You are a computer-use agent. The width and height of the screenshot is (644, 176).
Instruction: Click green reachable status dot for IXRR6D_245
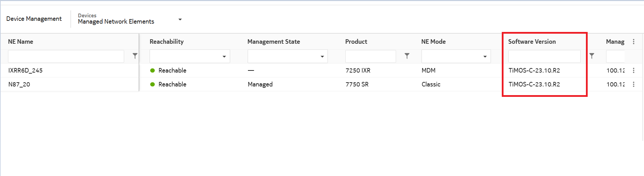point(152,70)
